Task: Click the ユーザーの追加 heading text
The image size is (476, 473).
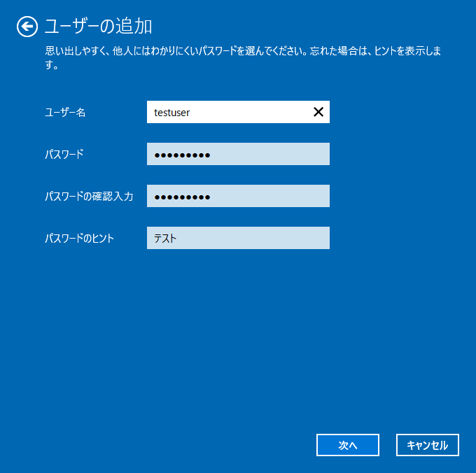Action: pyautogui.click(x=98, y=27)
